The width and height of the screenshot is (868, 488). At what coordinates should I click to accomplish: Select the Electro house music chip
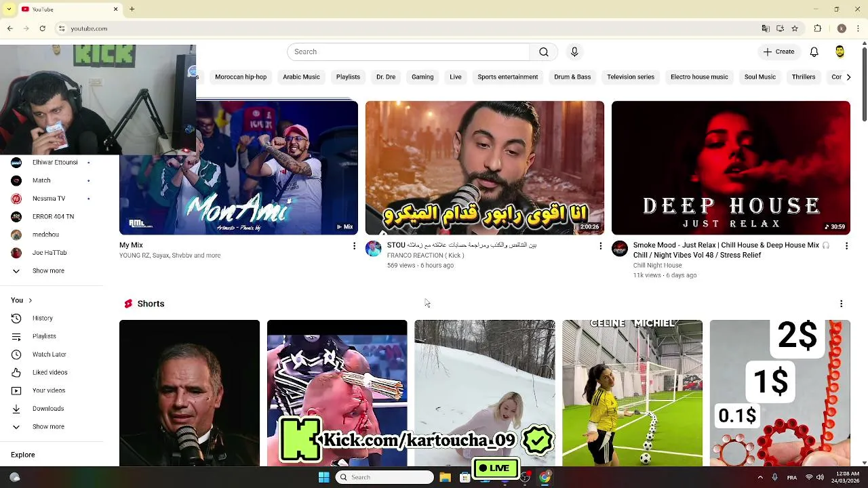699,77
